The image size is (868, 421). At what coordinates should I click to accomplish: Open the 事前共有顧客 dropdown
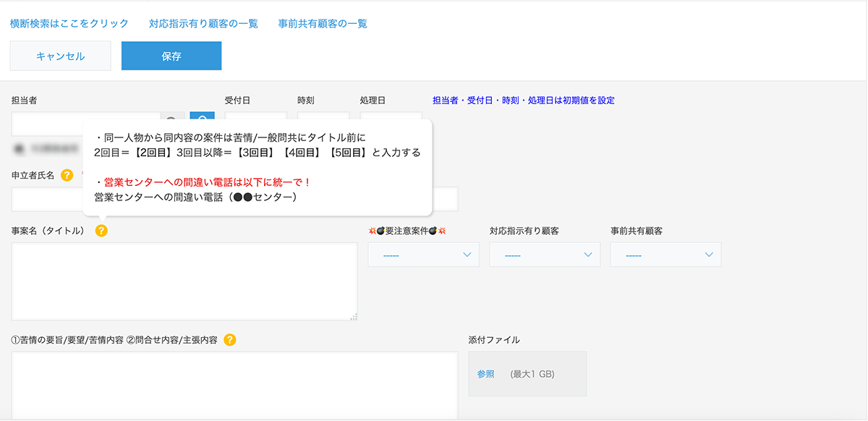tap(665, 255)
